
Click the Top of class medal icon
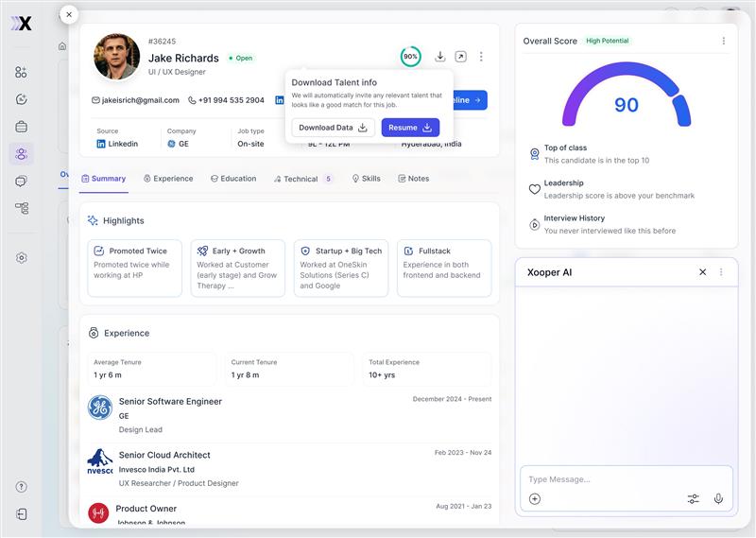pyautogui.click(x=534, y=154)
